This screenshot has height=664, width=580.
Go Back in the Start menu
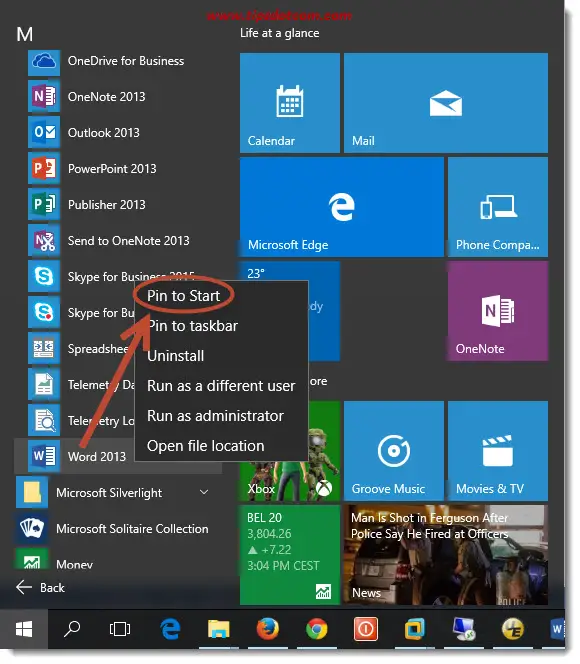[x=41, y=588]
